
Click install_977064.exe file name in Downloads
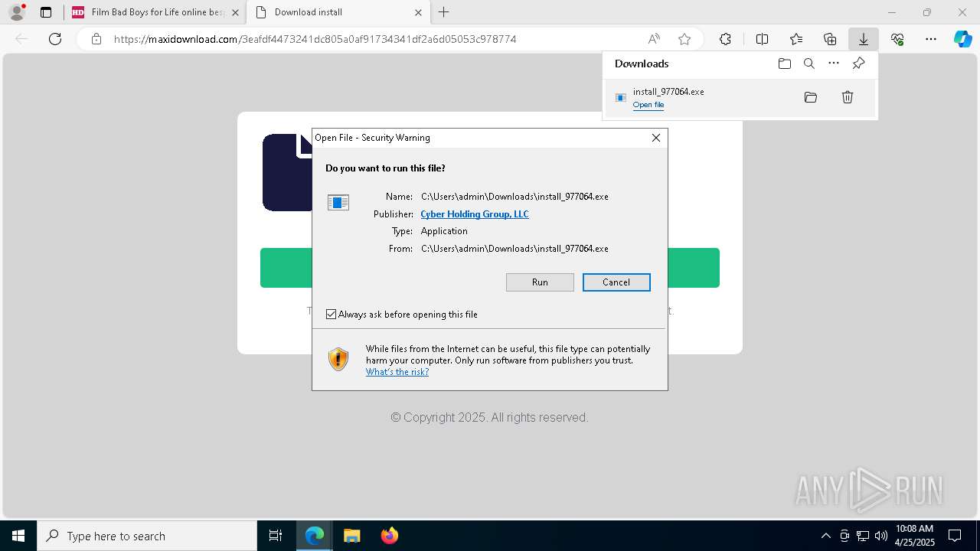[668, 92]
